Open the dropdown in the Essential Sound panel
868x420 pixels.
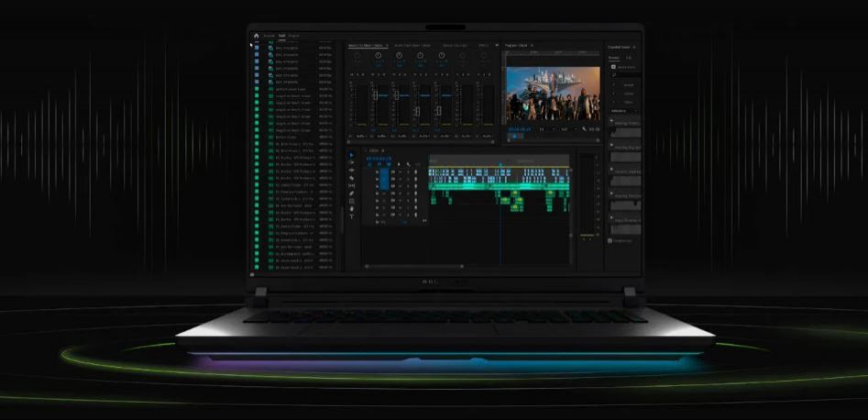(621, 111)
